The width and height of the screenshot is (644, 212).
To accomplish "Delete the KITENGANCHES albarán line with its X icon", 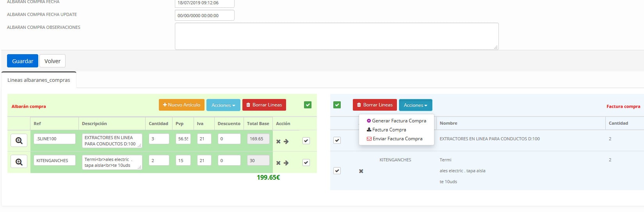I will pyautogui.click(x=278, y=163).
